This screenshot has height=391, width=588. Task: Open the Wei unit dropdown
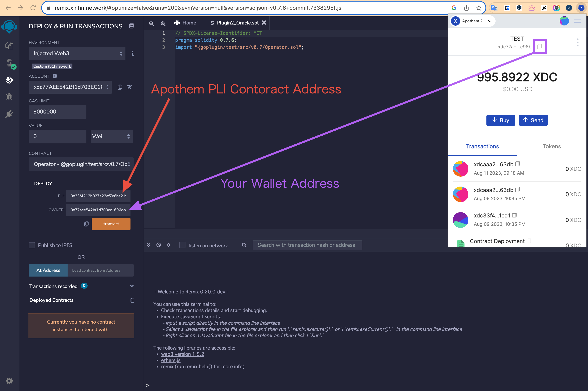pyautogui.click(x=111, y=136)
